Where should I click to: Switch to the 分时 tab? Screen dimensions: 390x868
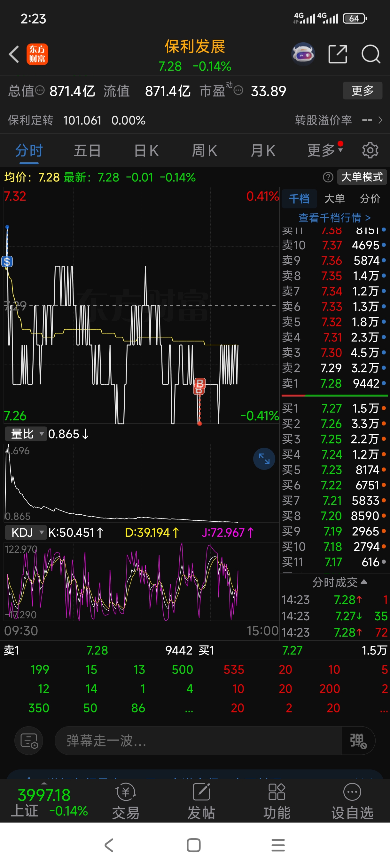[x=29, y=150]
